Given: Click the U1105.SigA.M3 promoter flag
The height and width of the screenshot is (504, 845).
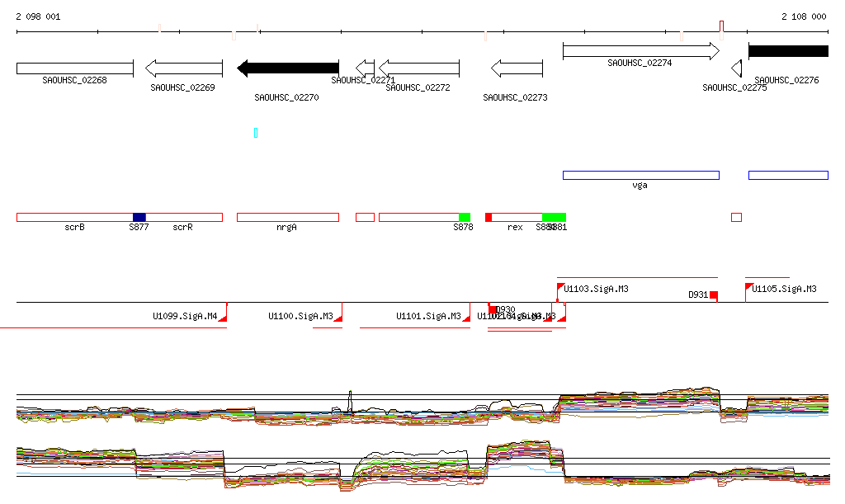Looking at the screenshot, I should click(x=749, y=287).
